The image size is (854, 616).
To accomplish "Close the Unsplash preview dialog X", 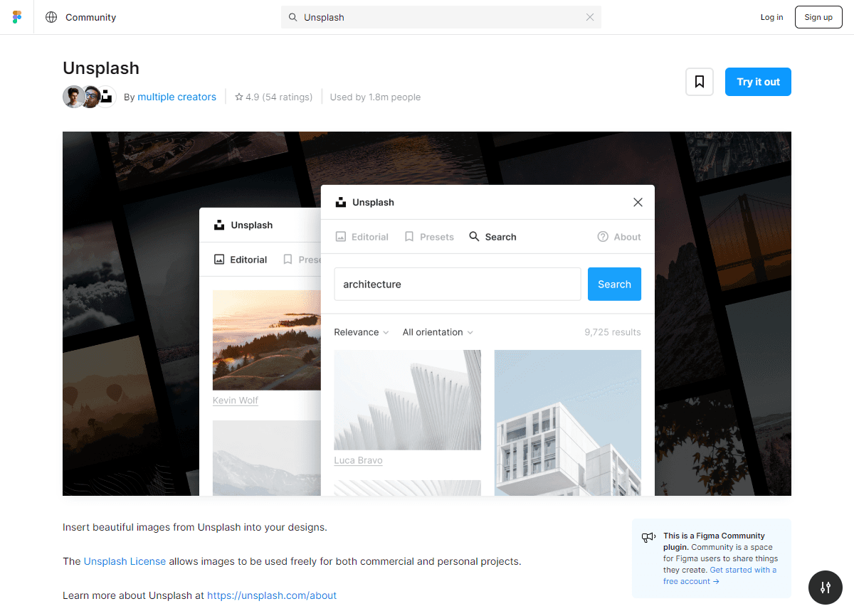I will [x=638, y=202].
